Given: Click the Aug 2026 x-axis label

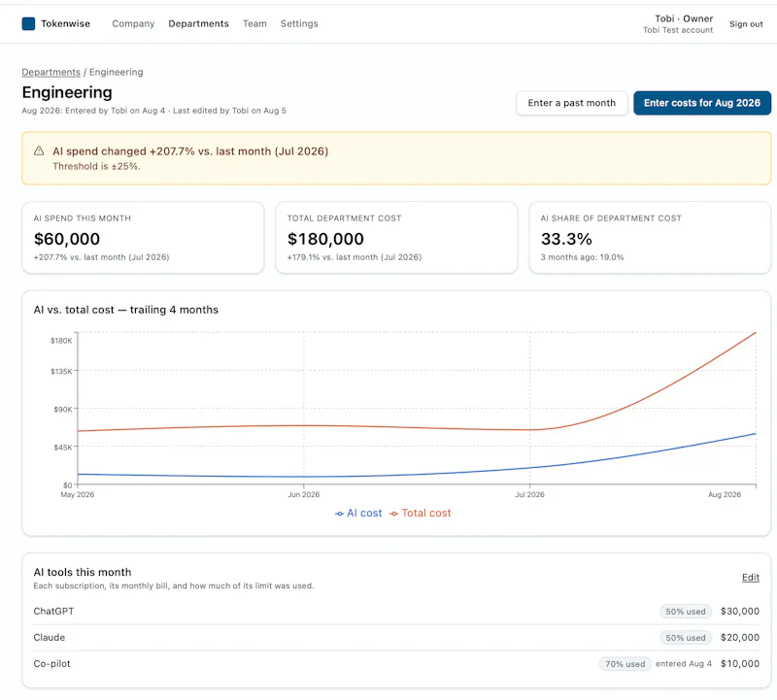Looking at the screenshot, I should tap(725, 494).
